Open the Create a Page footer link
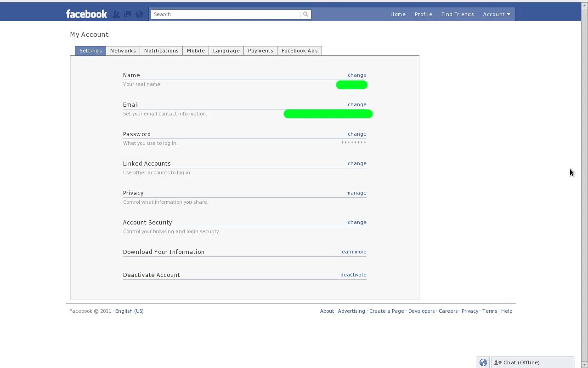The width and height of the screenshot is (588, 368). tap(386, 311)
